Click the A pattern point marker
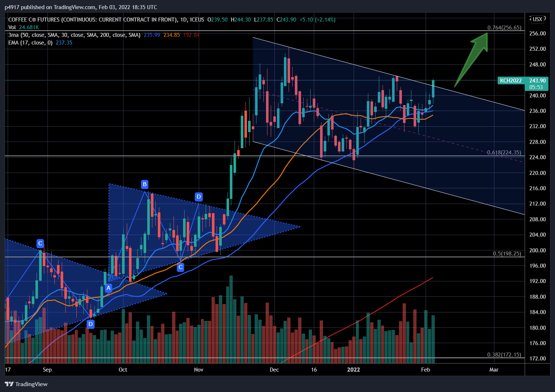The width and height of the screenshot is (555, 392). pyautogui.click(x=108, y=288)
